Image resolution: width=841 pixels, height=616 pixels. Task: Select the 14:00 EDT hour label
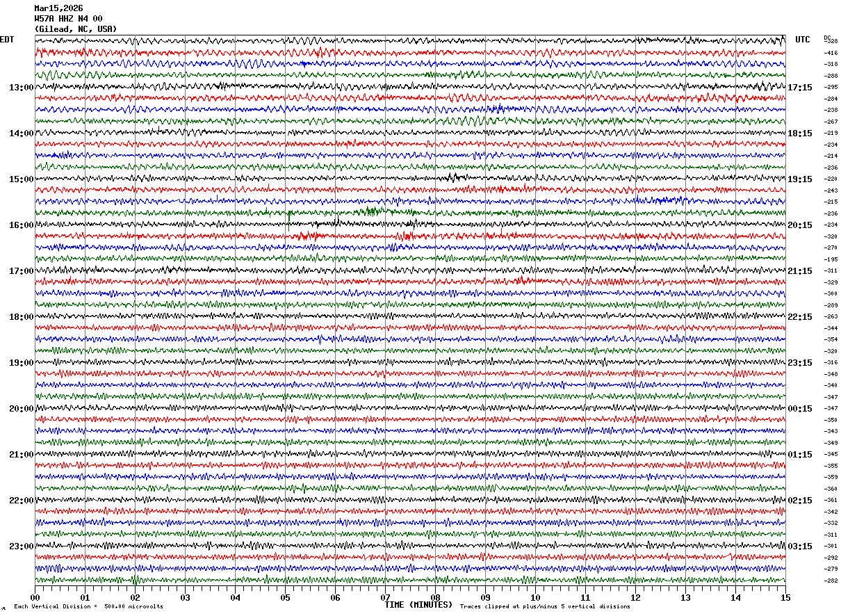click(22, 133)
